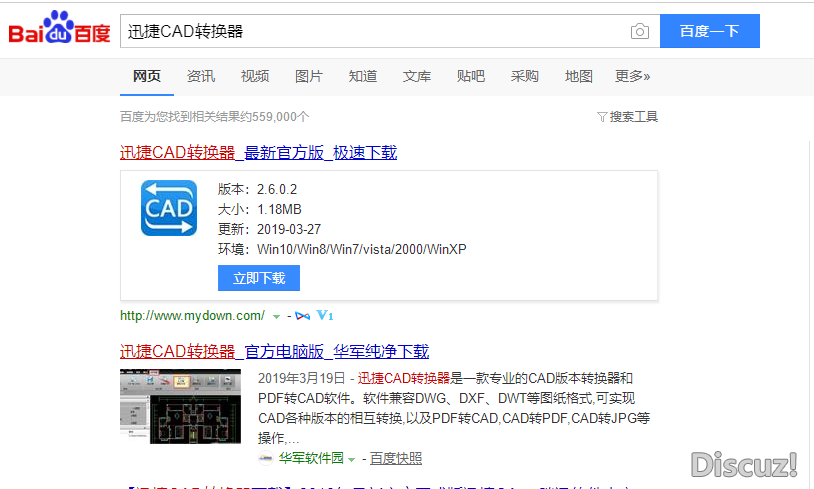Expand the dropdown arrow after www.mydown.com
Viewport: 814px width, 489px height.
[275, 316]
